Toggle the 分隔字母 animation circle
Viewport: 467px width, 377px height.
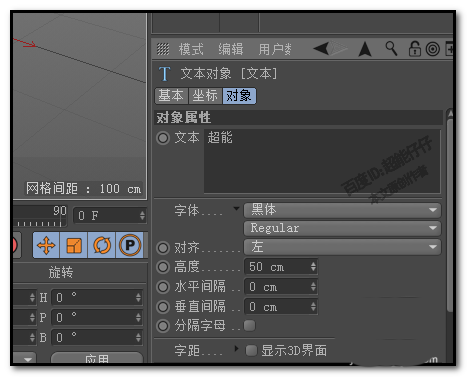coord(163,326)
